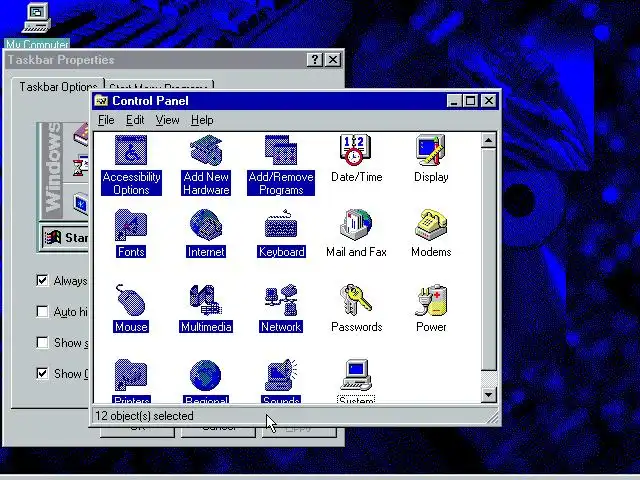Image resolution: width=640 pixels, height=480 pixels.
Task: Close the Control Panel window
Action: coord(489,100)
